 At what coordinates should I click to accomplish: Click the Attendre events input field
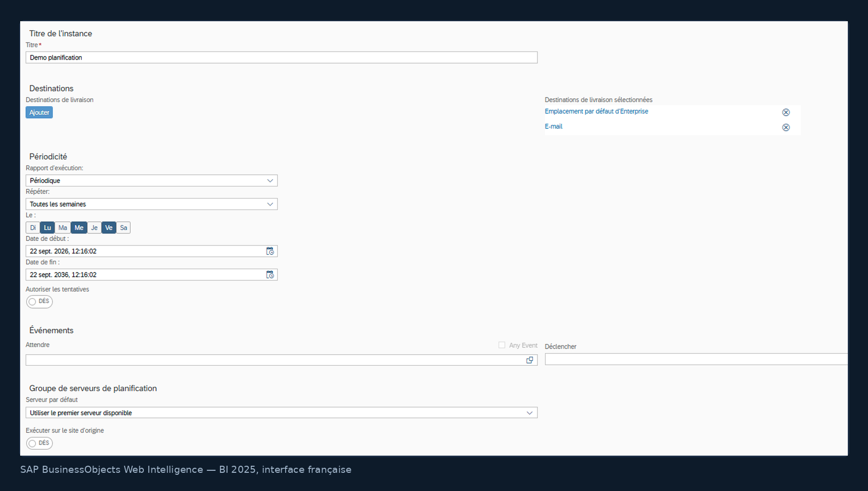coord(282,360)
